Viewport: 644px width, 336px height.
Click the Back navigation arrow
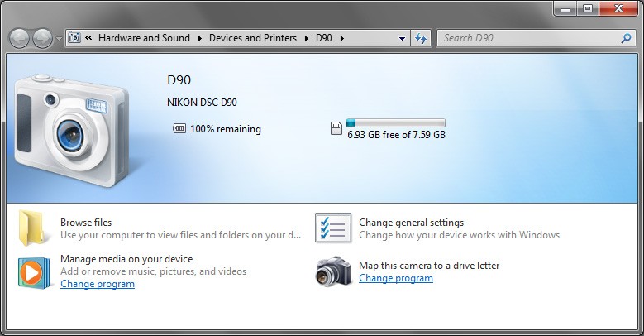pyautogui.click(x=19, y=39)
